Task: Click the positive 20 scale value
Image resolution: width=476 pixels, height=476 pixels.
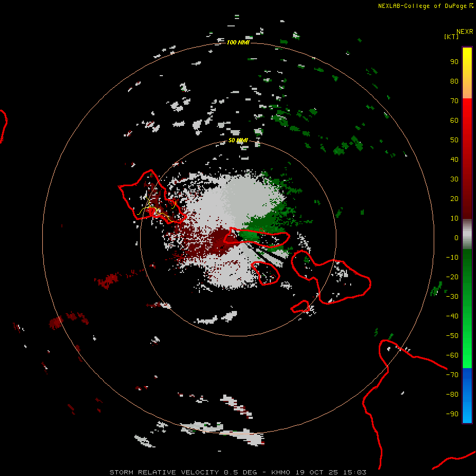Action: 454,199
